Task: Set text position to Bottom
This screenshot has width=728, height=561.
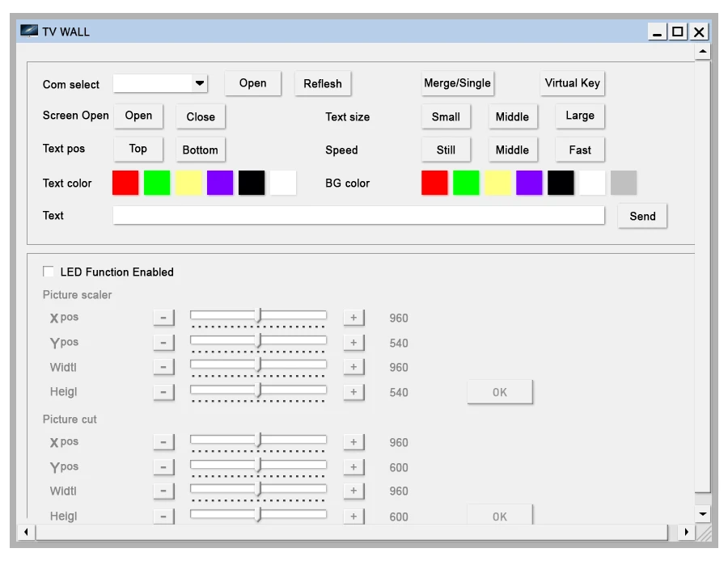Action: [x=200, y=150]
